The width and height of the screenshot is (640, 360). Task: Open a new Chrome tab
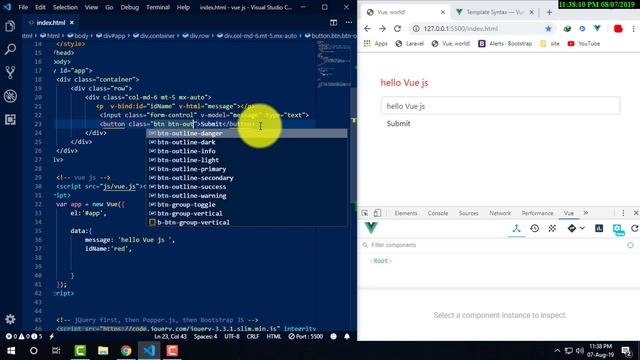(x=549, y=12)
